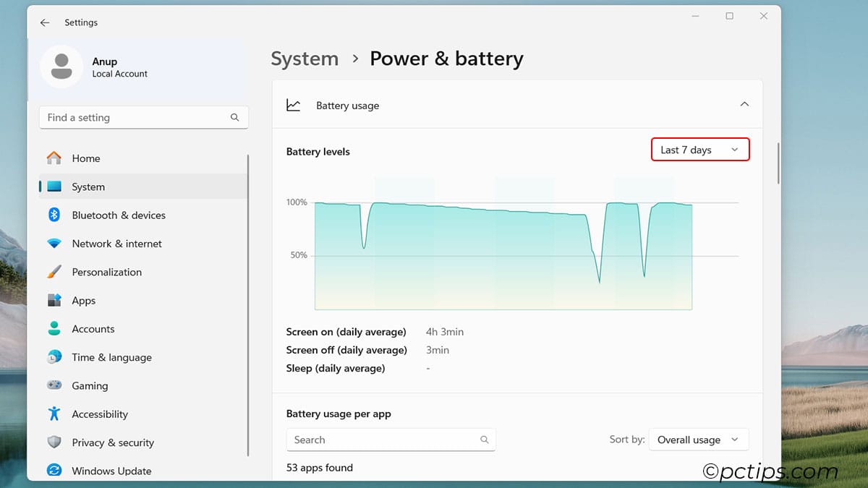Click the Network & internet globe icon
The width and height of the screenshot is (868, 488).
(54, 244)
